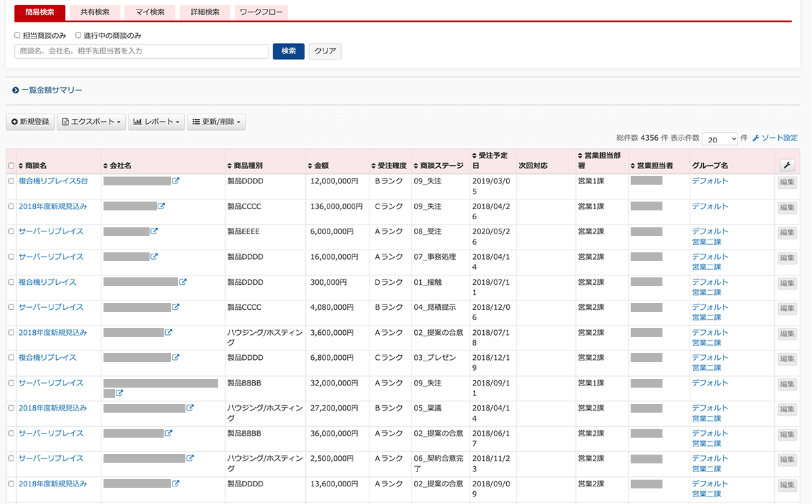Switch to the 共有検索 tab
This screenshot has height=504, width=812.
point(95,12)
